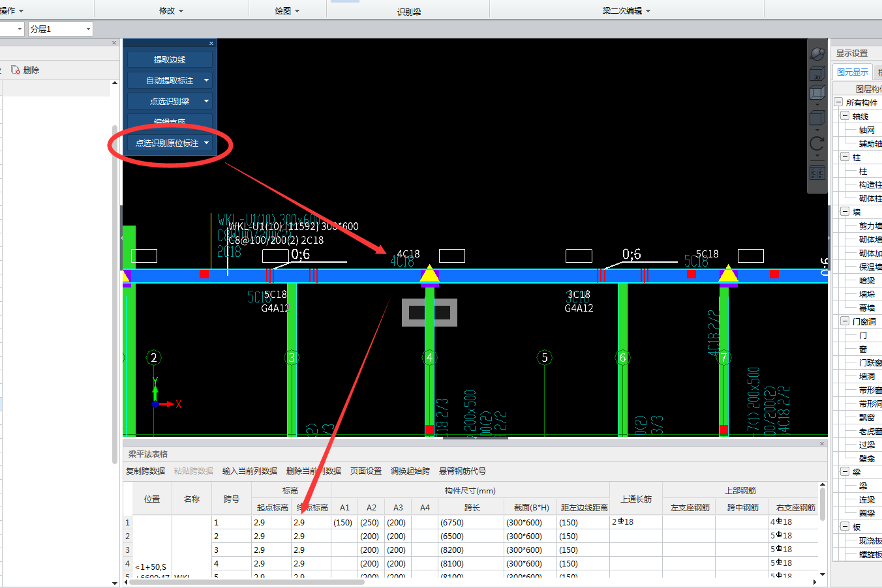Open the 操作 ribbon group menu

pos(11,10)
